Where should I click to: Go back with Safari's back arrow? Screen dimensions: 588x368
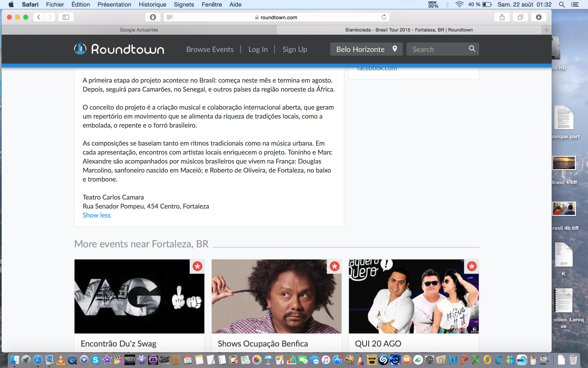click(39, 17)
